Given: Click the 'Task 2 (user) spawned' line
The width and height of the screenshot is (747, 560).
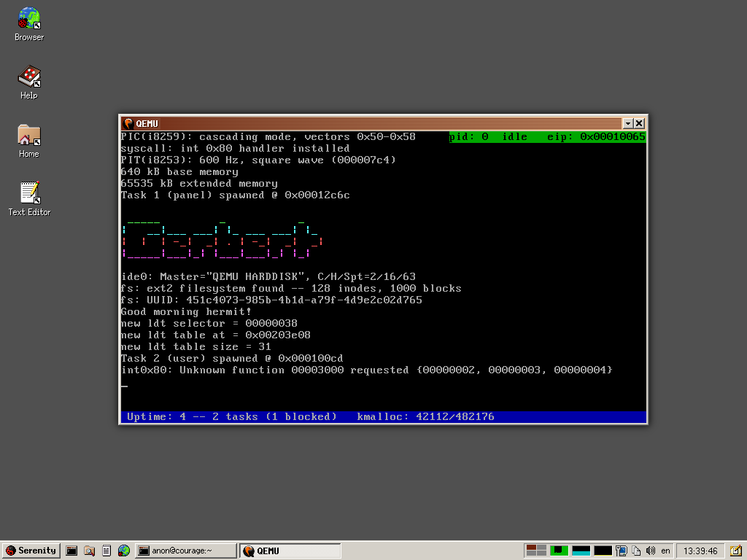Looking at the screenshot, I should pos(232,359).
